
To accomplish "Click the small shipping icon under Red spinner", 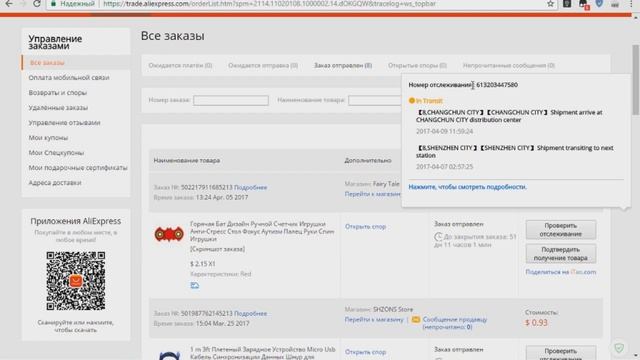I will [195, 285].
